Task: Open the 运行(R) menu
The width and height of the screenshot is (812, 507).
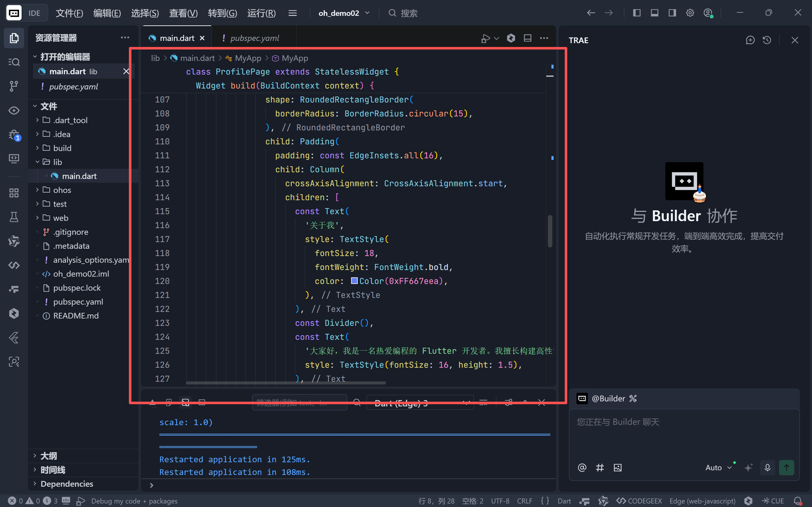Action: click(x=261, y=13)
